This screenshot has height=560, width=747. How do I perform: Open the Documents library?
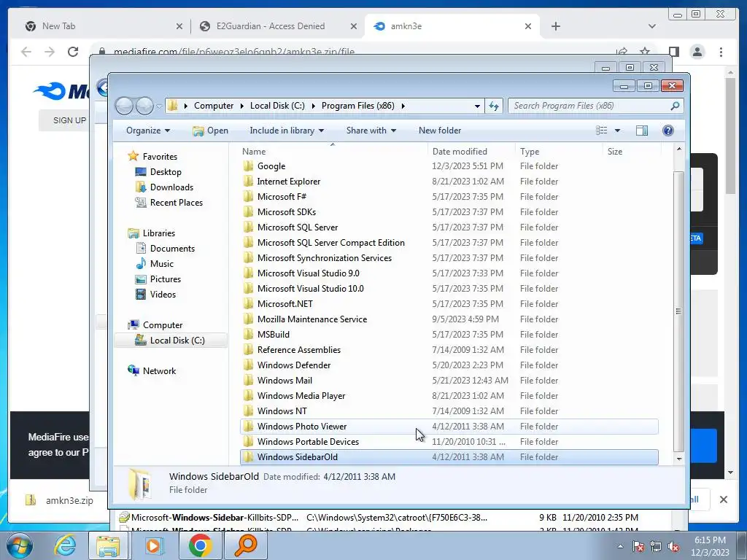point(172,248)
